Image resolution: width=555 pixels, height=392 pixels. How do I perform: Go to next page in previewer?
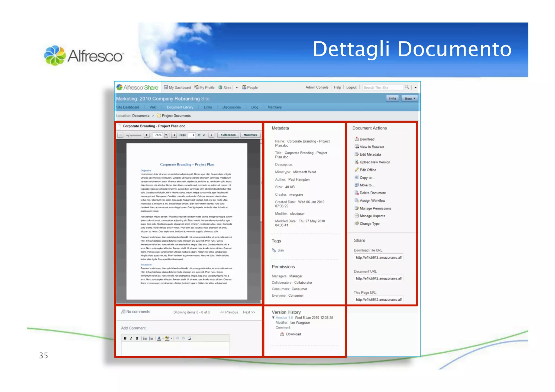pyautogui.click(x=211, y=135)
